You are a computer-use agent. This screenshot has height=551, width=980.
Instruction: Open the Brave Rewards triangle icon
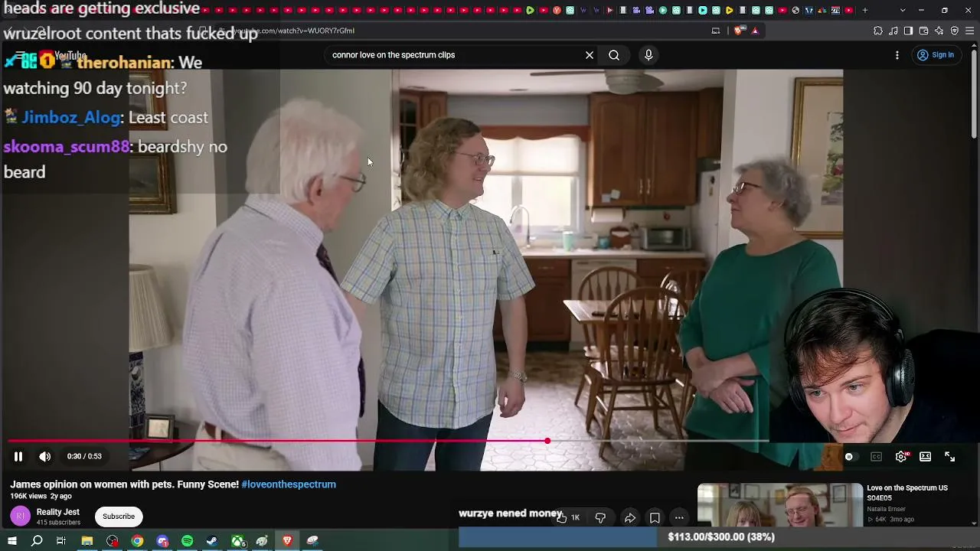tap(755, 31)
